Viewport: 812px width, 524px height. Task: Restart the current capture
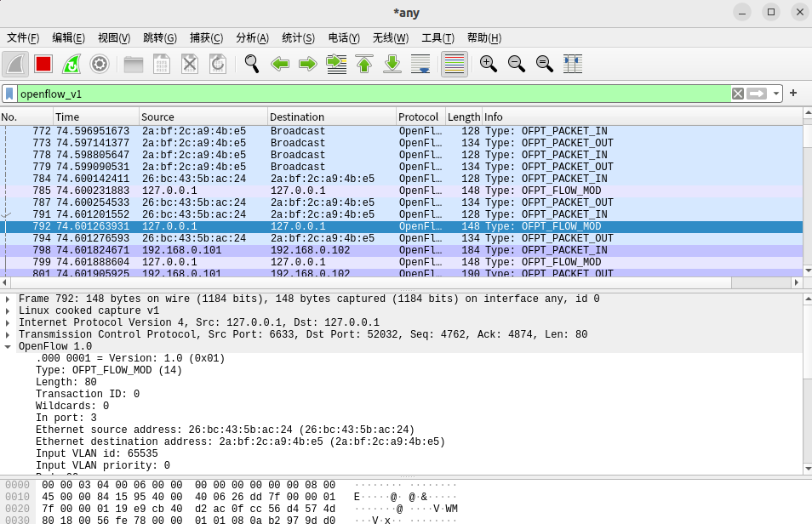71,64
